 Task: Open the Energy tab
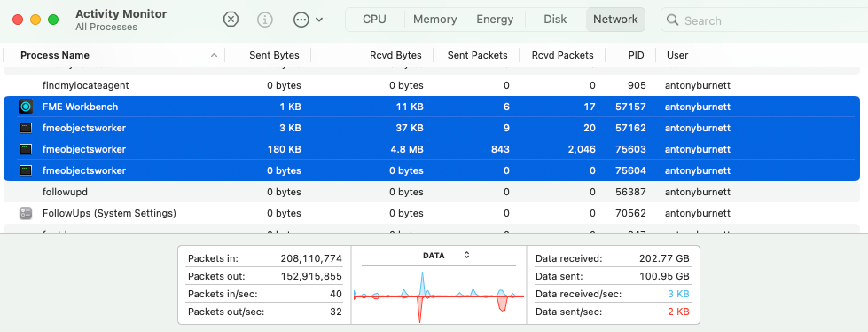click(x=495, y=20)
